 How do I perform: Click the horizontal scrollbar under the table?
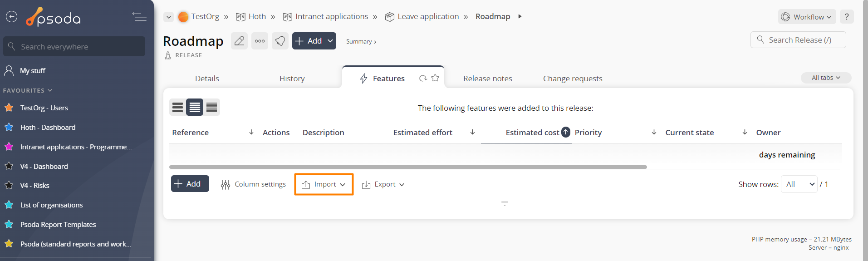point(408,167)
